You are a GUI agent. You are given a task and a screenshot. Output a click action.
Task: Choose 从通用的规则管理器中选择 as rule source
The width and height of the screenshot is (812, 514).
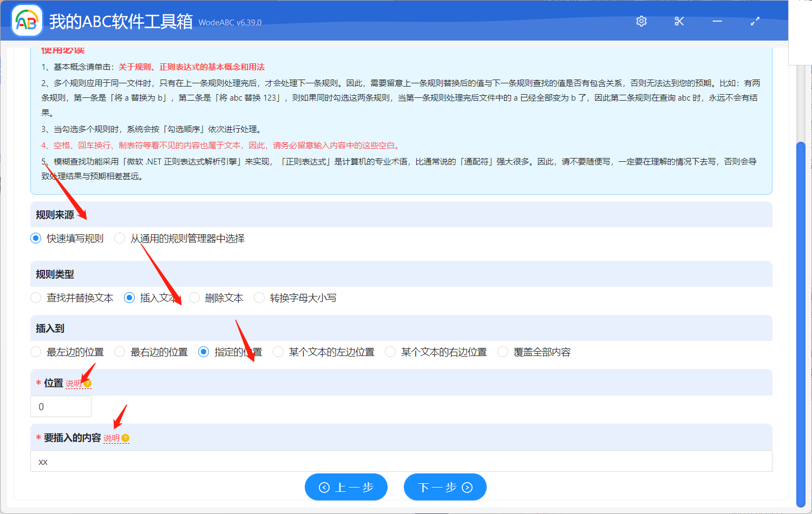(119, 238)
